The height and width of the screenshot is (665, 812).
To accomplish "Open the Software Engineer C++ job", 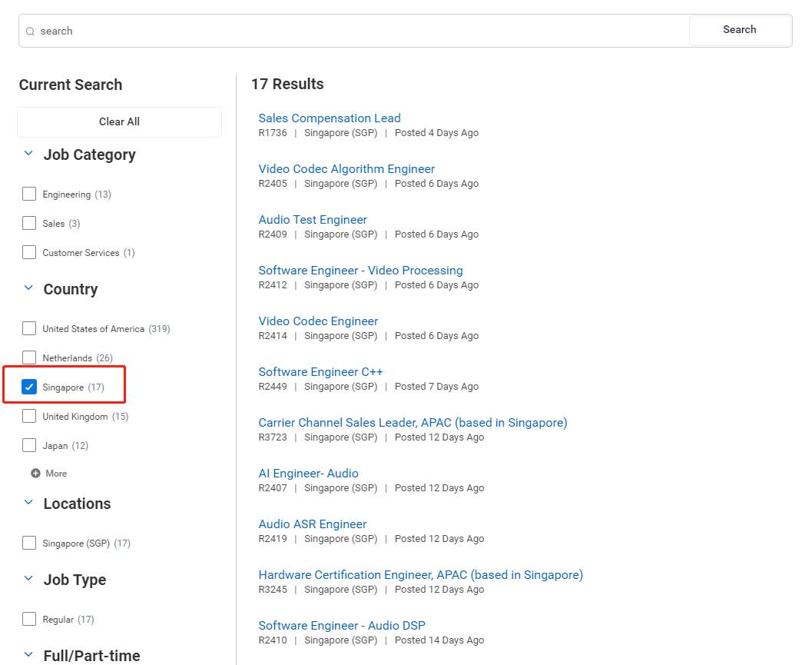I will click(x=320, y=372).
